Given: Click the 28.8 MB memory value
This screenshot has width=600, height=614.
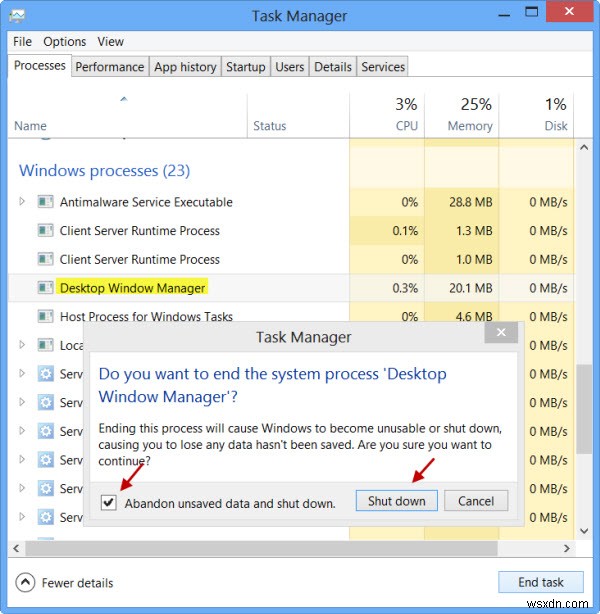Looking at the screenshot, I should (471, 202).
